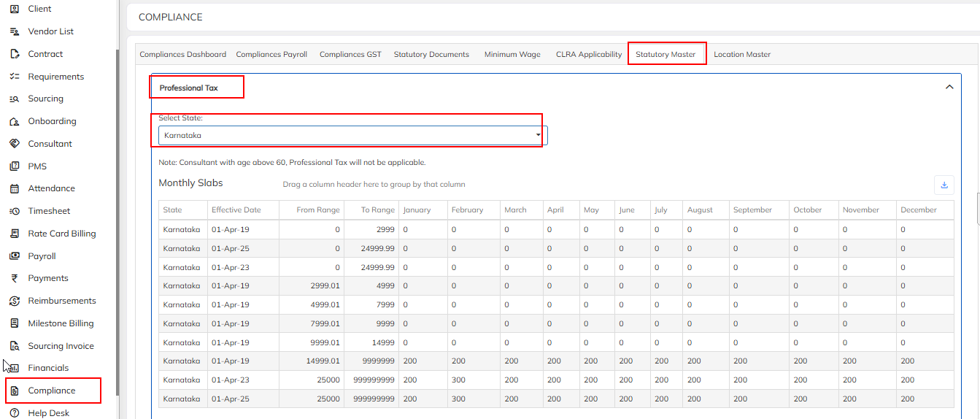This screenshot has width=980, height=419.
Task: Click the Payroll sidebar icon
Action: click(x=14, y=256)
